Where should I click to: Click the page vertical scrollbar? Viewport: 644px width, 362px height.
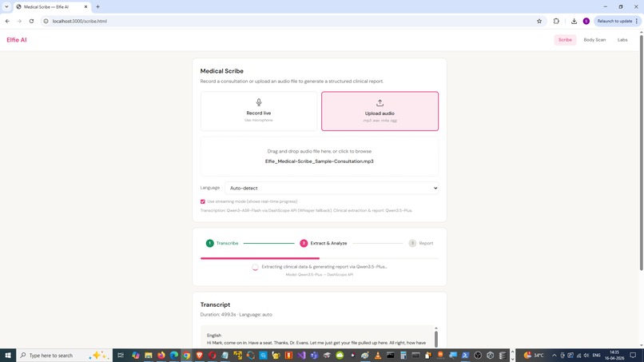[641, 152]
